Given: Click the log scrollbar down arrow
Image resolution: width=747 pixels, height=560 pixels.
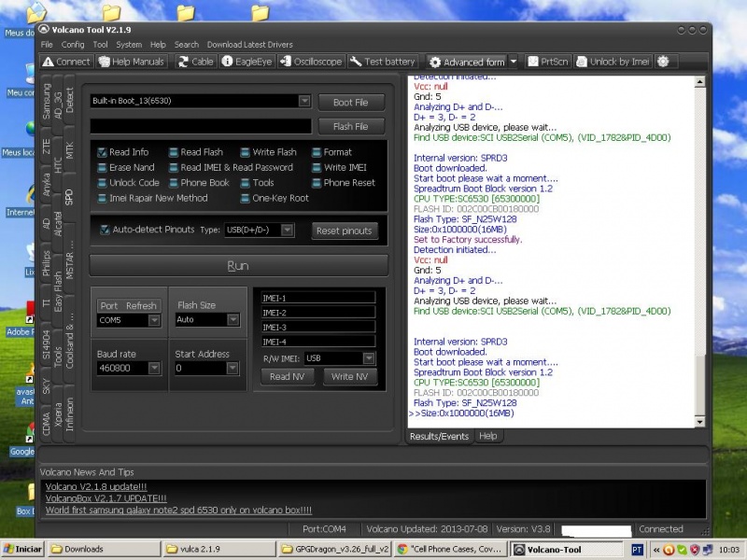Looking at the screenshot, I should (699, 422).
